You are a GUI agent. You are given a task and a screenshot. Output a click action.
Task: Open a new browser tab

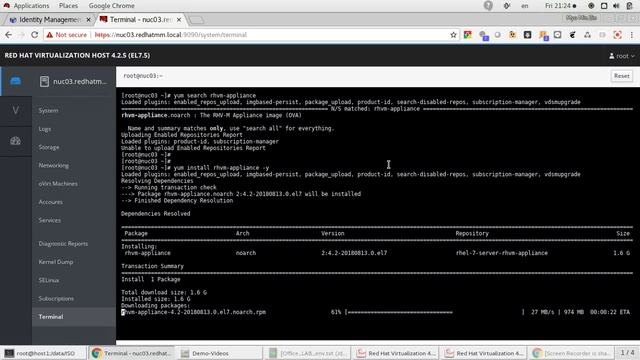[x=196, y=20]
